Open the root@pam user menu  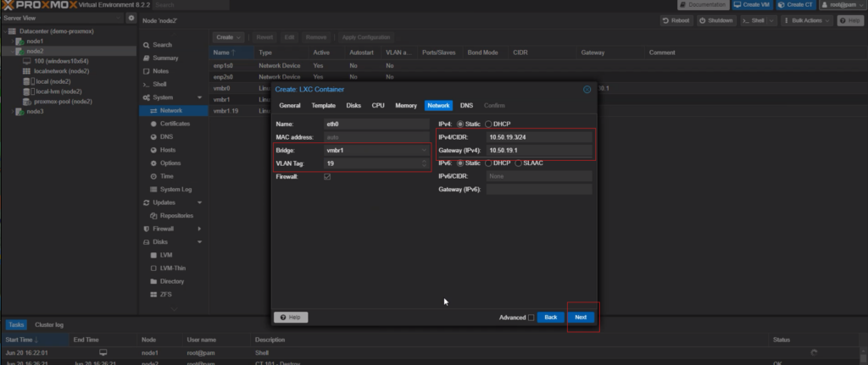pos(842,5)
